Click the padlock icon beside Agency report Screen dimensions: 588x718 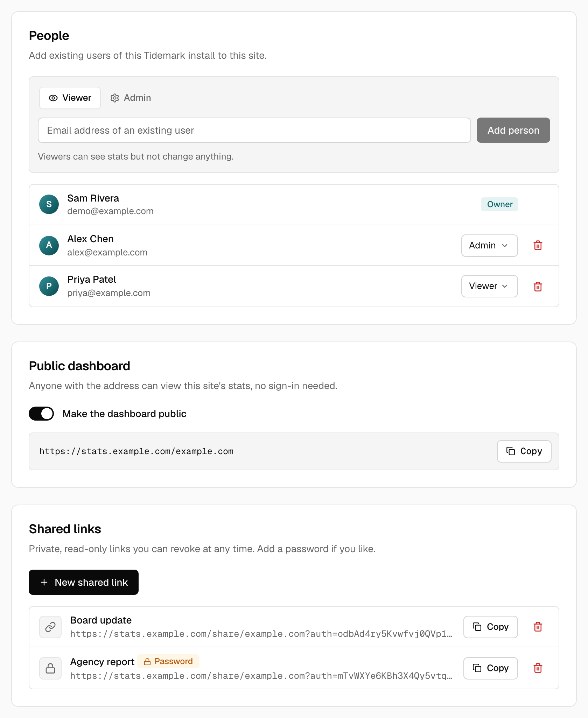[x=50, y=668]
